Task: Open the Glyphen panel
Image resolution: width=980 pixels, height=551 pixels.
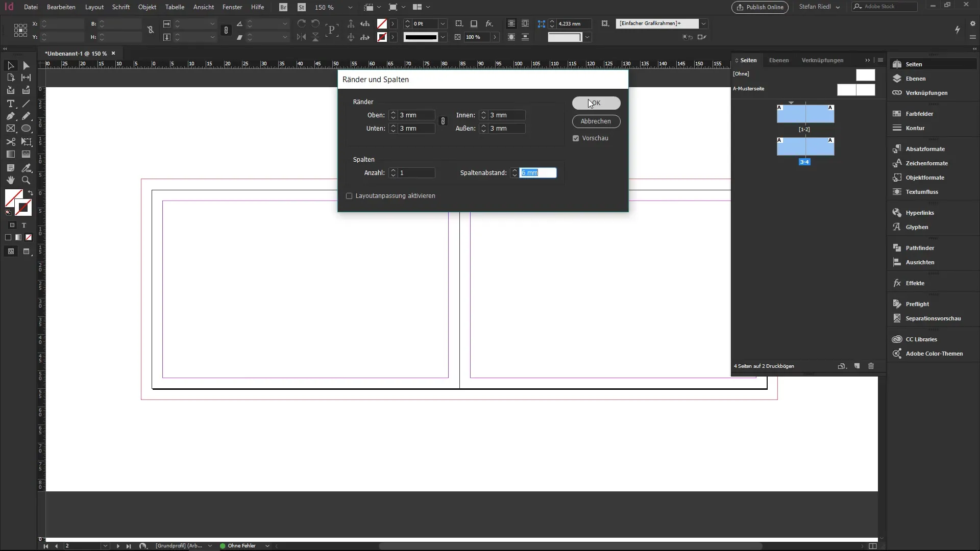Action: pos(917,227)
